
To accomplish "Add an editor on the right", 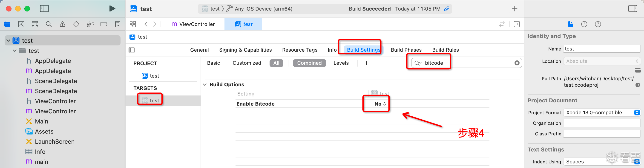I will coord(517,24).
